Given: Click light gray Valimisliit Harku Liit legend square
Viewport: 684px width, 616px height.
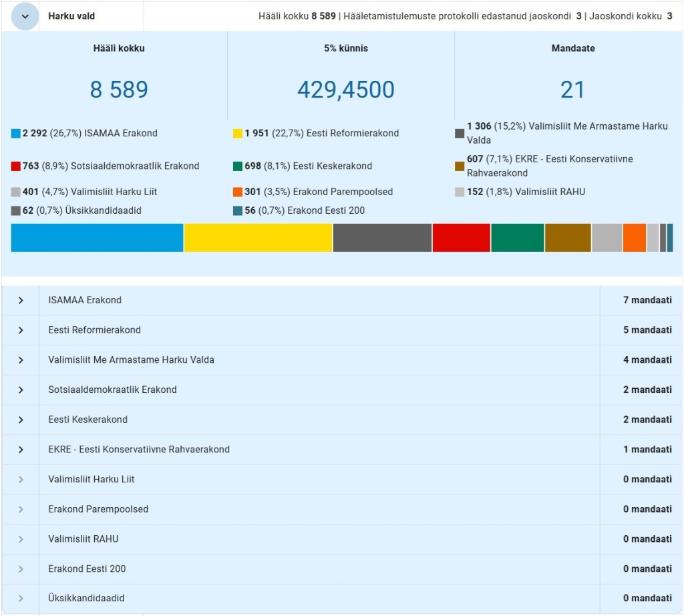Looking at the screenshot, I should 16,192.
